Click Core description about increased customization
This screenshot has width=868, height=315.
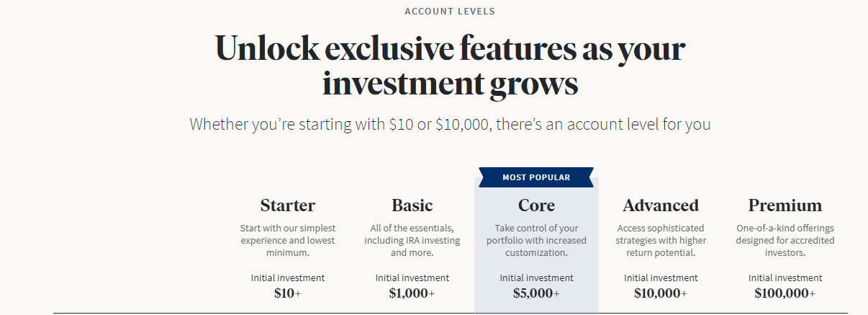click(x=536, y=241)
